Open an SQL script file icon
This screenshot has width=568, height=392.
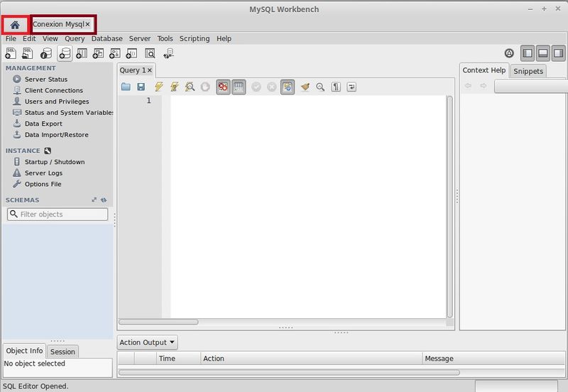[28, 54]
